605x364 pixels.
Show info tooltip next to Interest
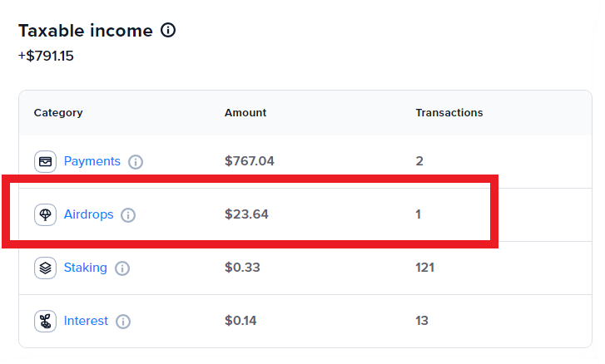pyautogui.click(x=123, y=322)
